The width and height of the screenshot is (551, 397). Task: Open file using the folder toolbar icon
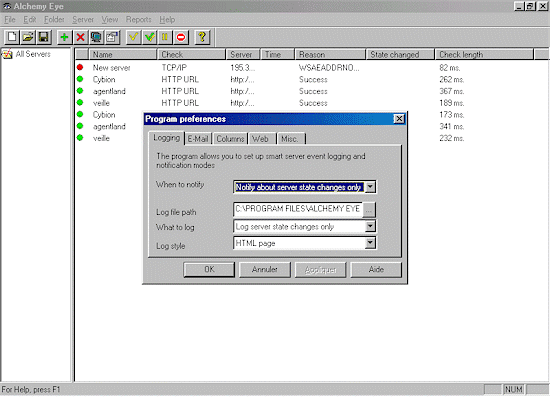point(28,37)
